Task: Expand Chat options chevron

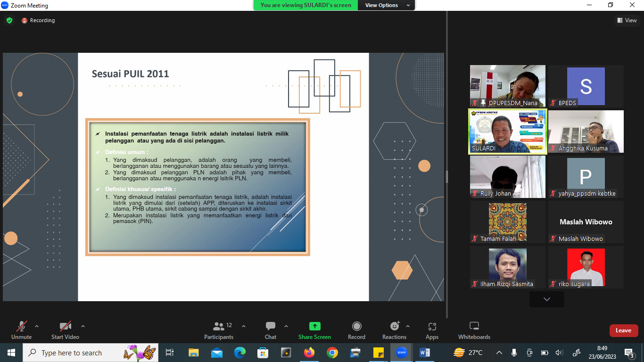Action: pos(286,326)
